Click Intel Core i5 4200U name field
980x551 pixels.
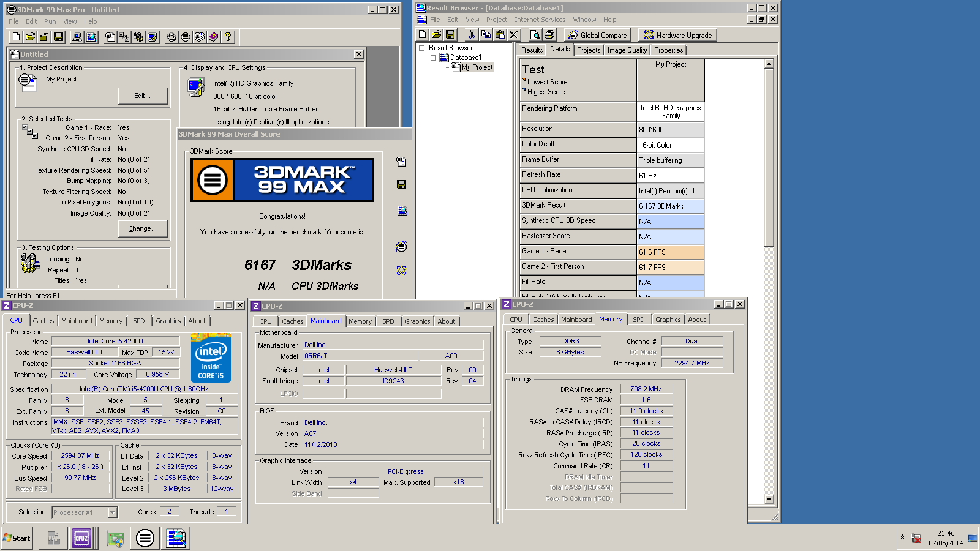[115, 341]
